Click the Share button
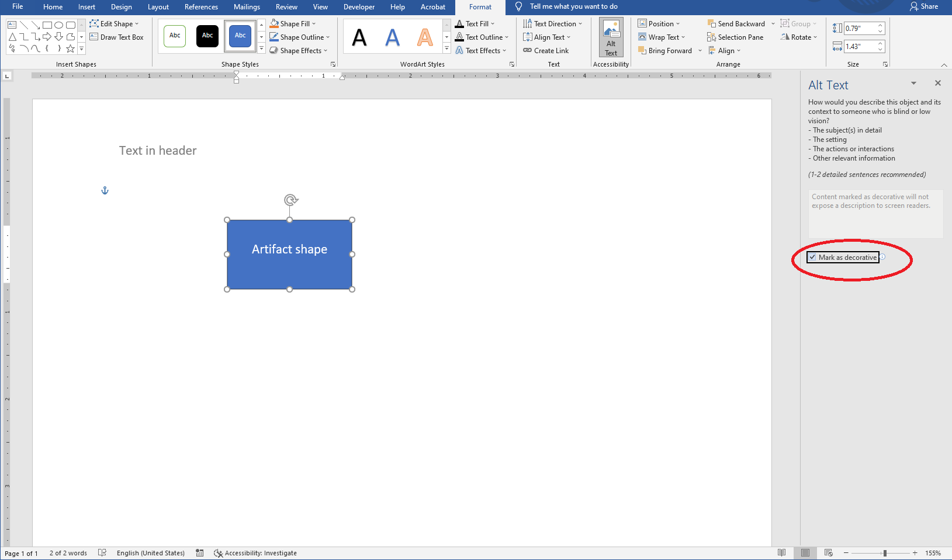952x560 pixels. coord(924,7)
